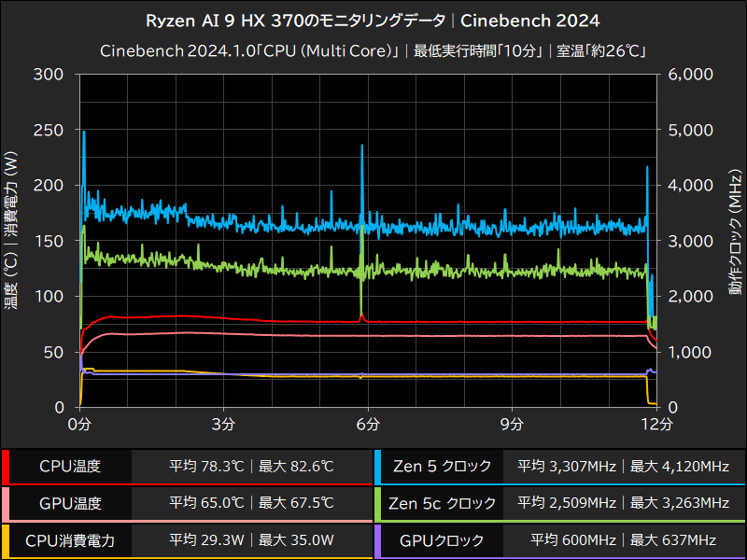The width and height of the screenshot is (747, 560).
Task: Click the 12分 axis label
Action: click(656, 425)
